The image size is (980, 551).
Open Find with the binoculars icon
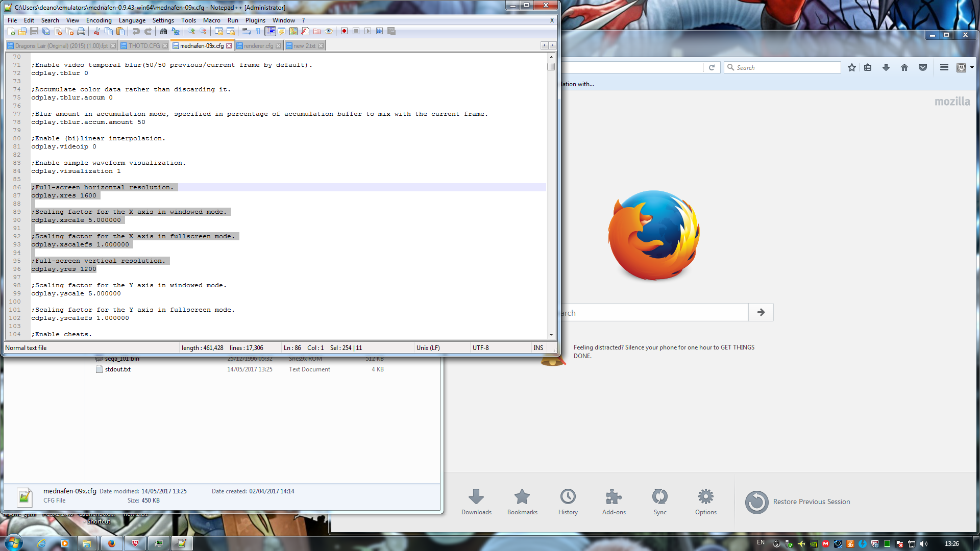[x=163, y=32]
